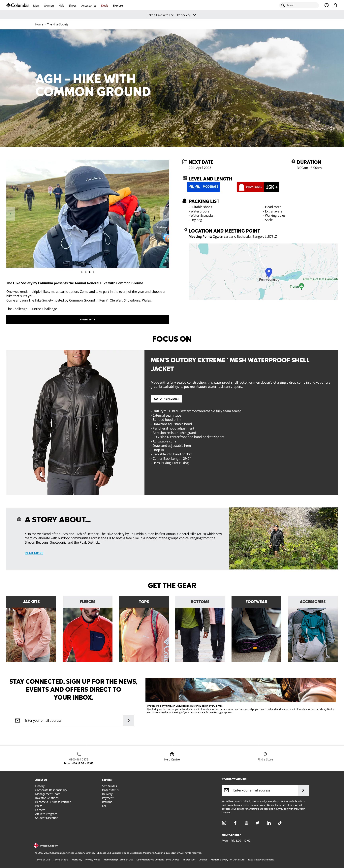The width and height of the screenshot is (344, 868).
Task: Select the third carousel dot indicator
Action: [x=90, y=272]
